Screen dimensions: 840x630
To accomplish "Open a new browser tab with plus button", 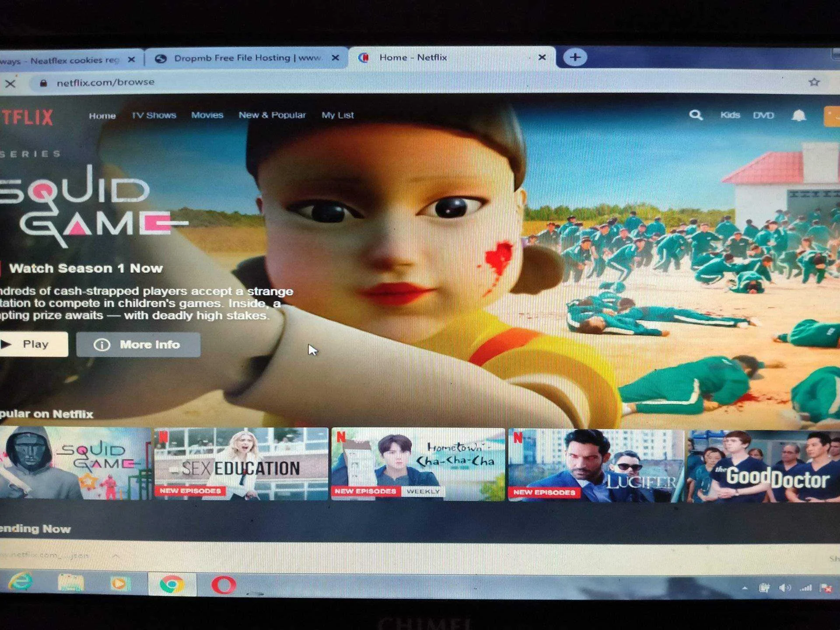I will [575, 57].
